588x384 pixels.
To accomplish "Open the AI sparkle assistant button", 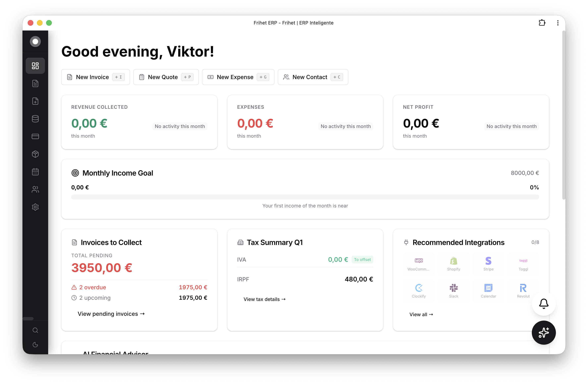I will [543, 332].
